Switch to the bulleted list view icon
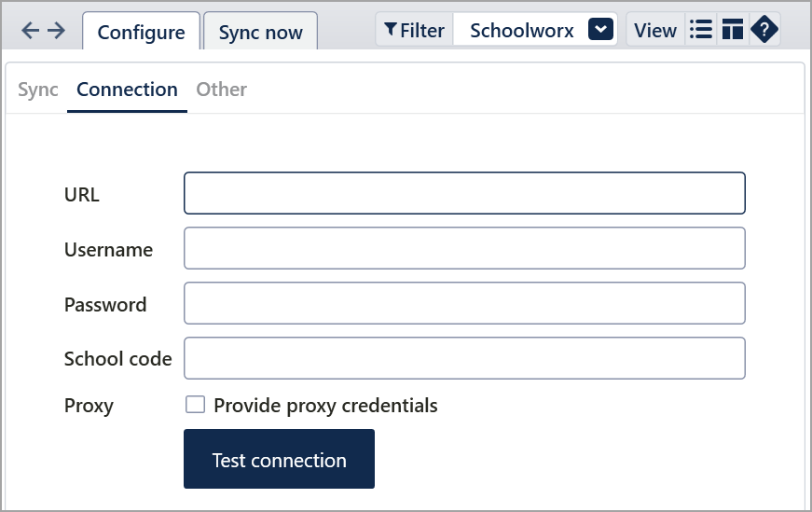Viewport: 812px width, 512px height. 700,30
